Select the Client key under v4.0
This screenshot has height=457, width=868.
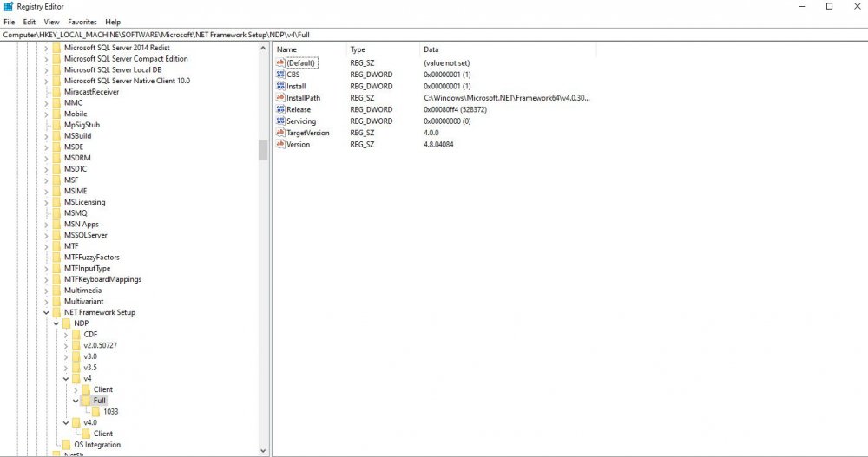point(103,434)
